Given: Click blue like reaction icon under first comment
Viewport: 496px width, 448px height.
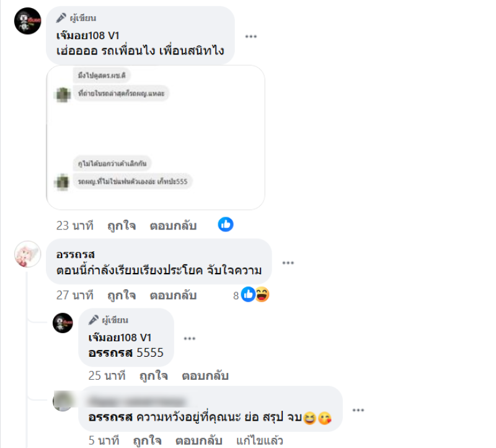Looking at the screenshot, I should [226, 225].
